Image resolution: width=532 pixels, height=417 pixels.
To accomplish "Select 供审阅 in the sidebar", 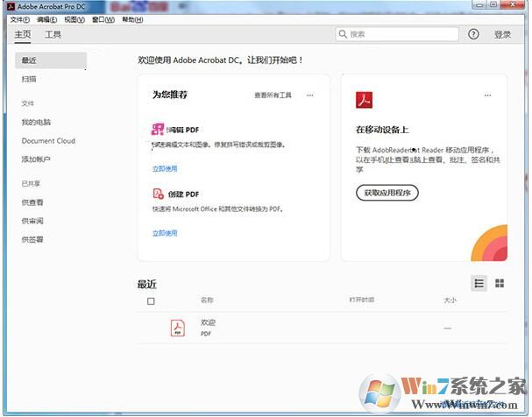I will [32, 221].
